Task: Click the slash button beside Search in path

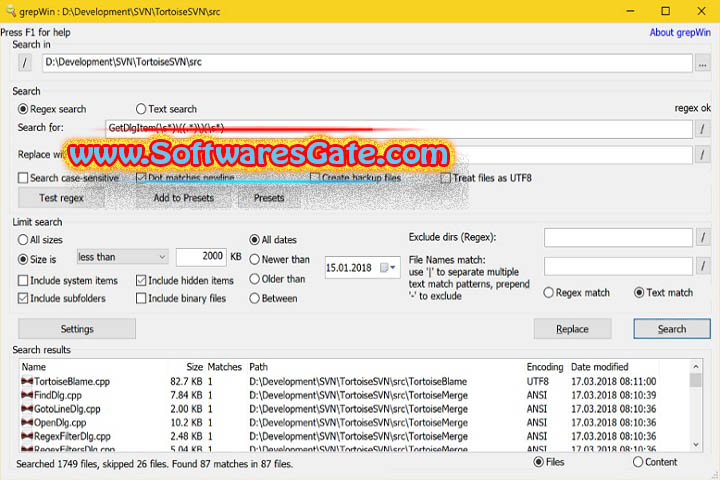Action: pos(25,62)
